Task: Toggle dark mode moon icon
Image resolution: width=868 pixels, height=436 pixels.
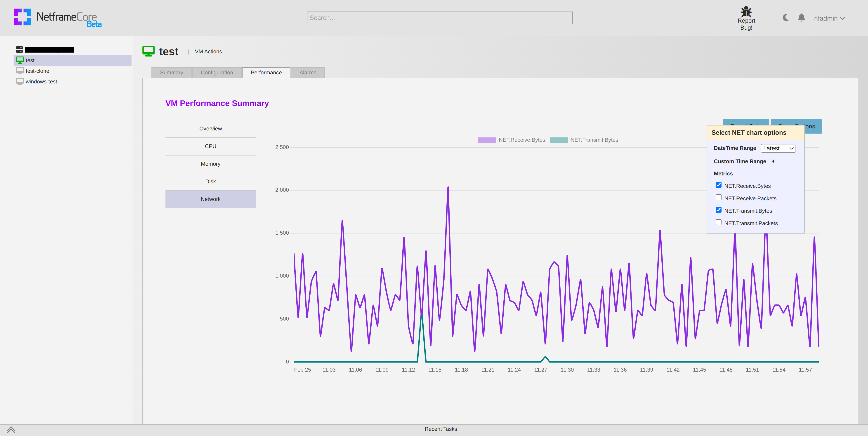Action: click(x=786, y=18)
